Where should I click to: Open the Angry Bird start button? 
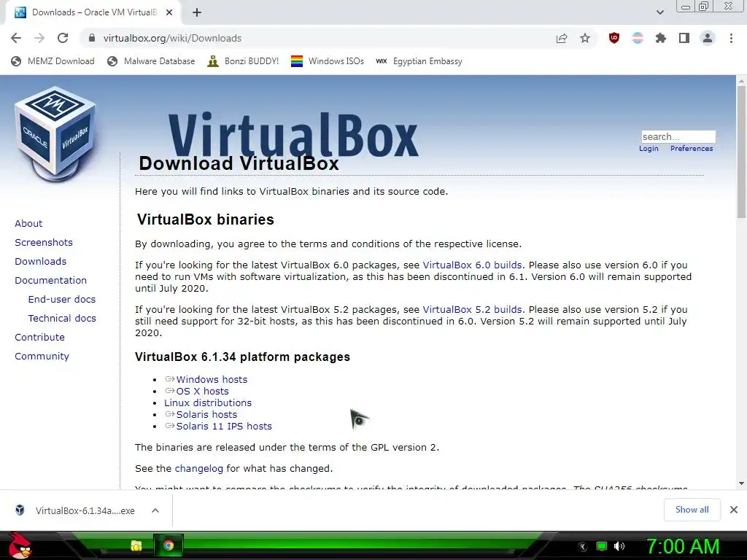pyautogui.click(x=19, y=545)
